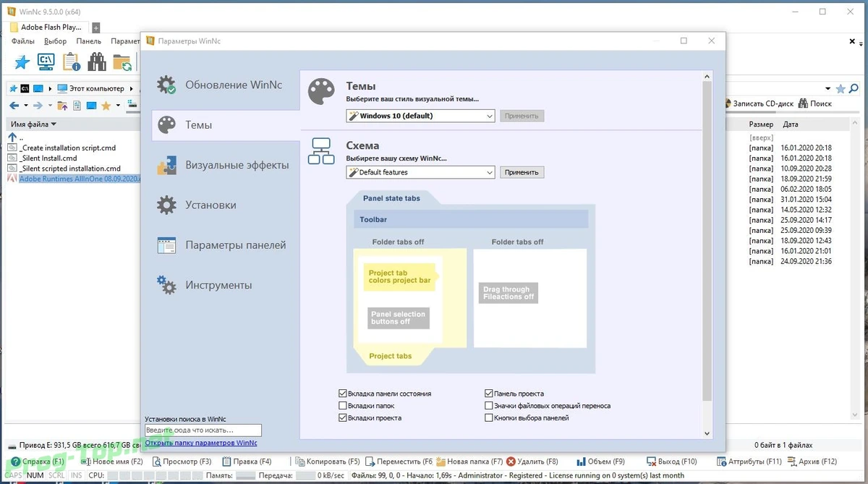The width and height of the screenshot is (868, 484).
Task: Click Применить button next to scheme
Action: click(522, 172)
